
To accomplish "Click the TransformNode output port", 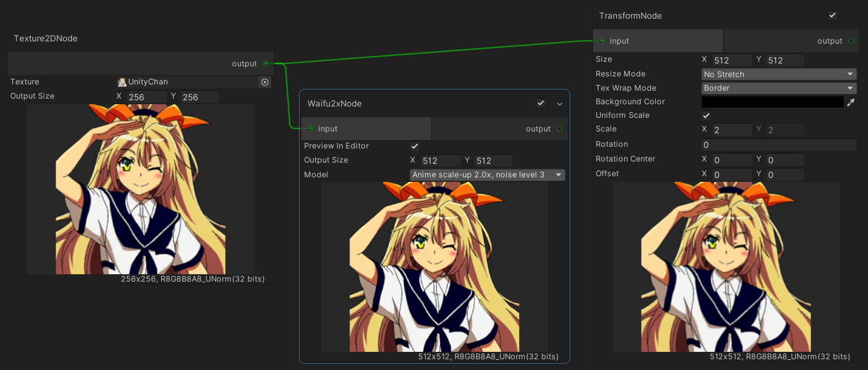I will (850, 41).
